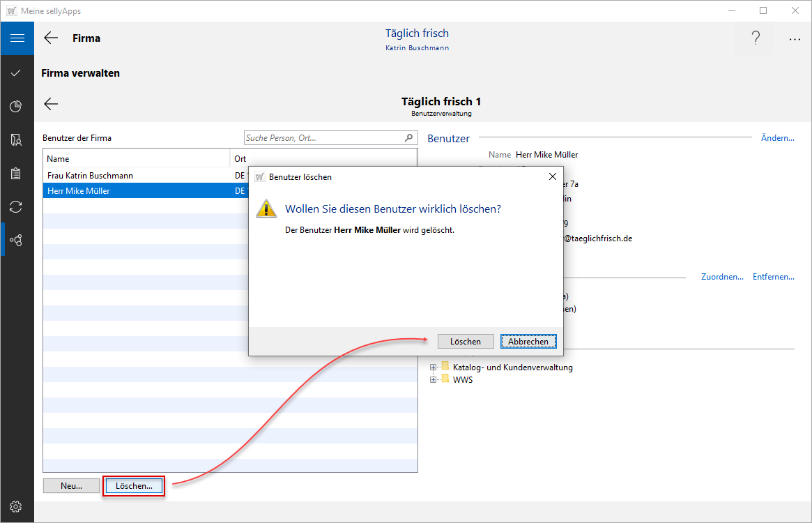Expand the WWS tree node

(434, 380)
